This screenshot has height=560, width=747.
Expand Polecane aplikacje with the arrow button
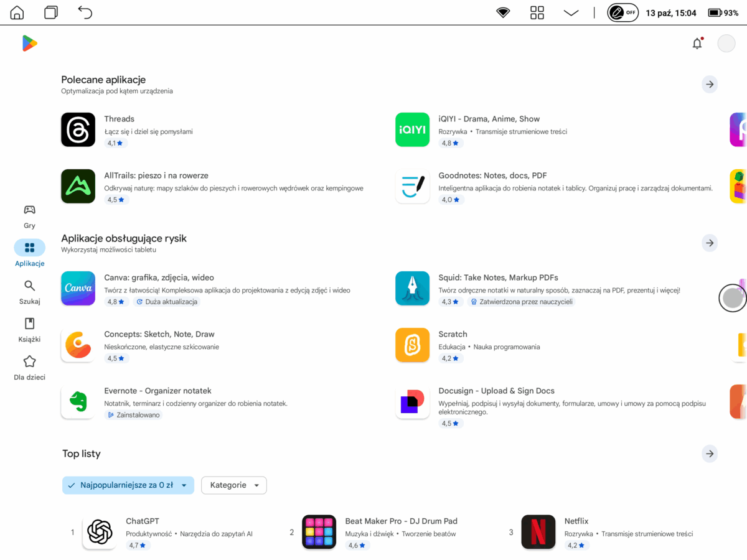pyautogui.click(x=709, y=84)
